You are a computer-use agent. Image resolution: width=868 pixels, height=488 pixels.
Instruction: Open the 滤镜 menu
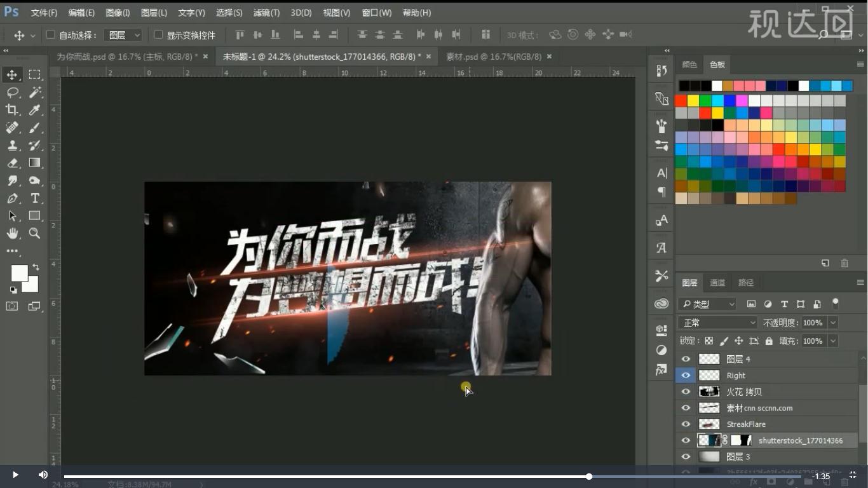(266, 12)
